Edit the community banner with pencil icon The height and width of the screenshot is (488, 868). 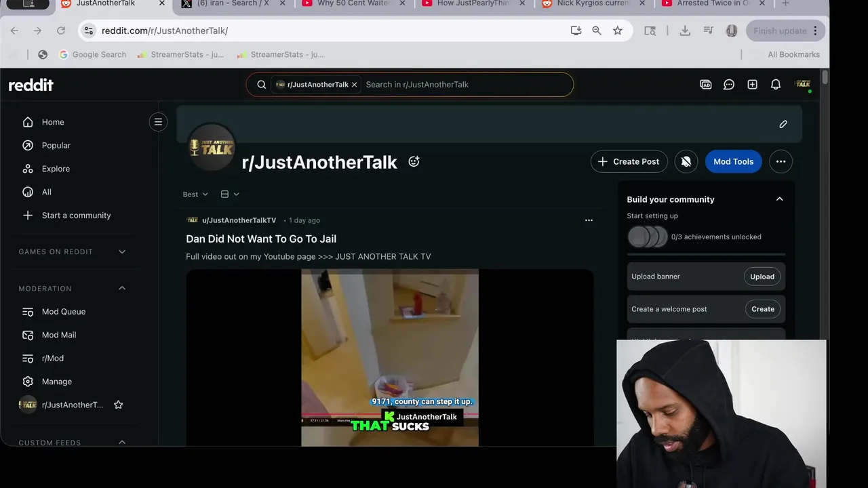(783, 124)
